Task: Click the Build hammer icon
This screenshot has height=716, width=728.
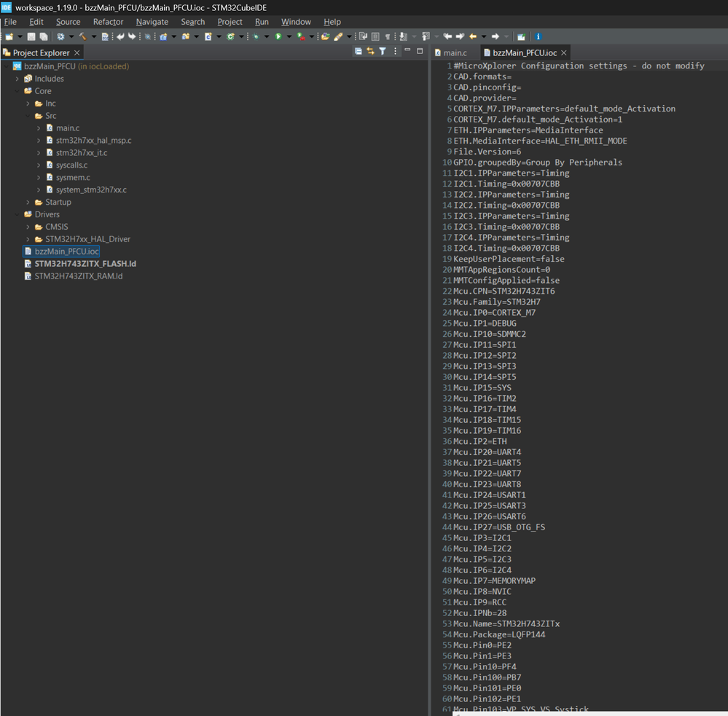Action: click(82, 36)
